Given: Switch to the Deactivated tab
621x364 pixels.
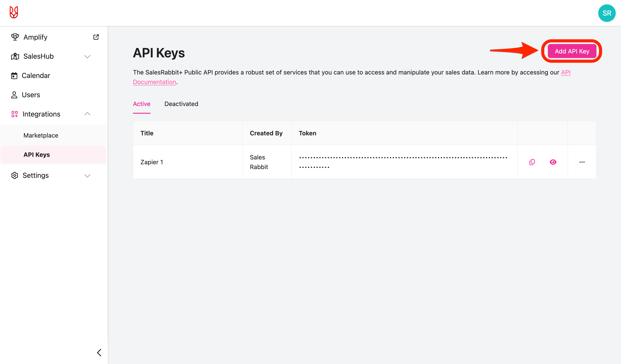Looking at the screenshot, I should (x=181, y=104).
